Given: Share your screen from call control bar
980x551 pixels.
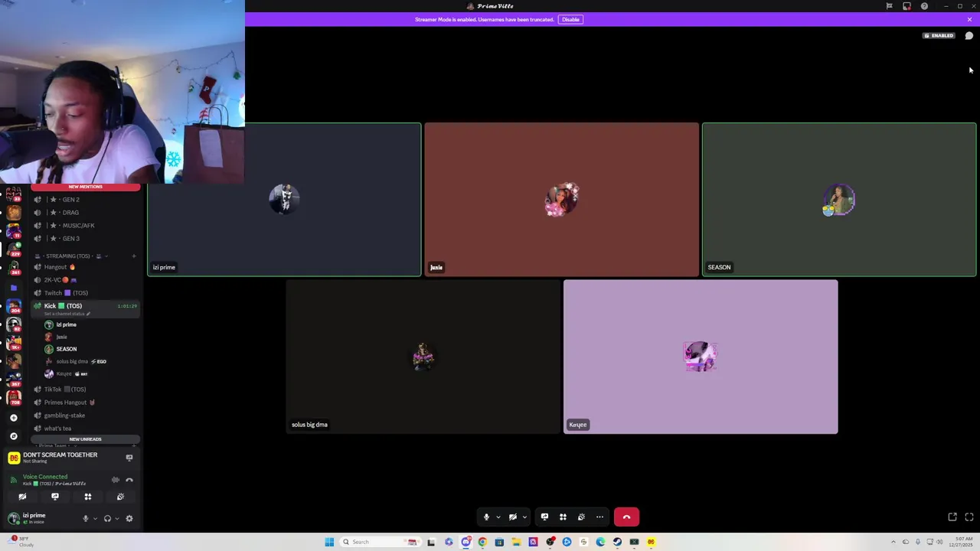Looking at the screenshot, I should (x=544, y=517).
